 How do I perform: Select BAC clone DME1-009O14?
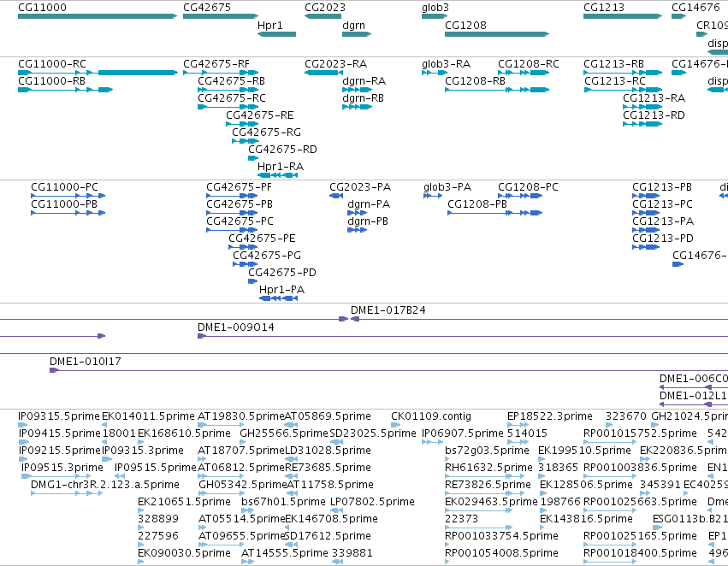[x=236, y=327]
